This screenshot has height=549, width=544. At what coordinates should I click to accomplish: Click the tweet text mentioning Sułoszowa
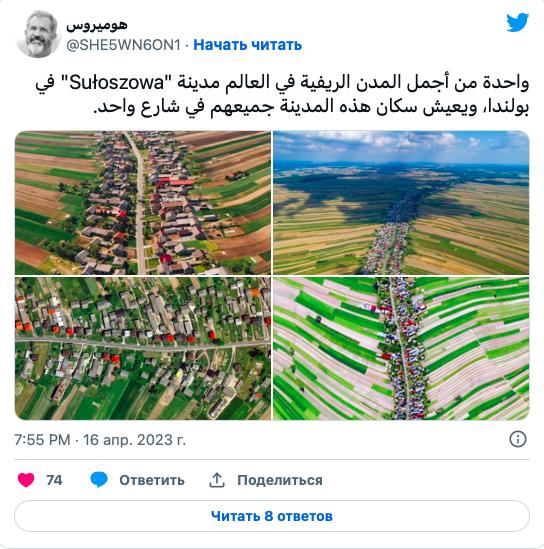pyautogui.click(x=282, y=94)
